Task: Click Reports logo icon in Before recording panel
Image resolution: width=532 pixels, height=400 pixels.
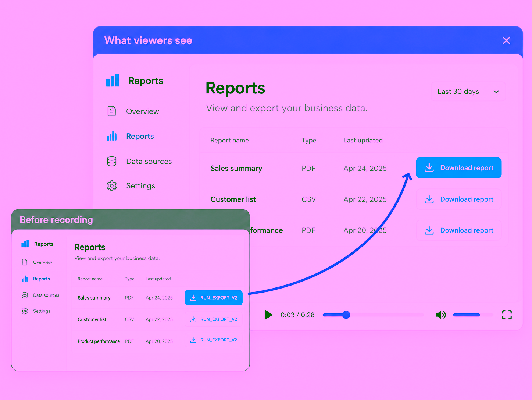Action: coord(25,244)
